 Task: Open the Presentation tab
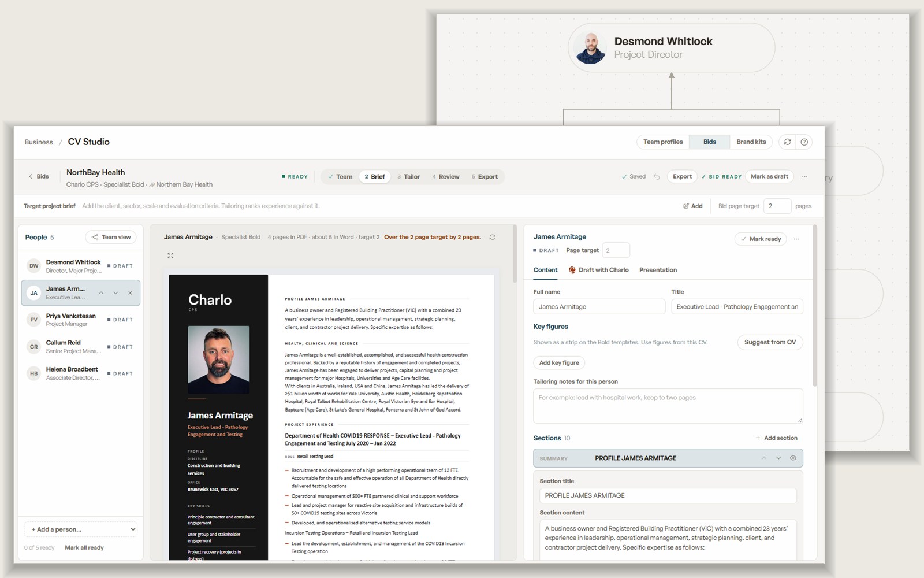658,270
